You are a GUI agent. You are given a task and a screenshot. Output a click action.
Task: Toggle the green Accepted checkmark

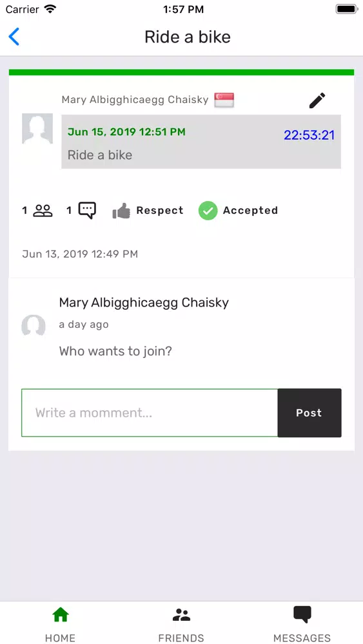click(x=208, y=211)
